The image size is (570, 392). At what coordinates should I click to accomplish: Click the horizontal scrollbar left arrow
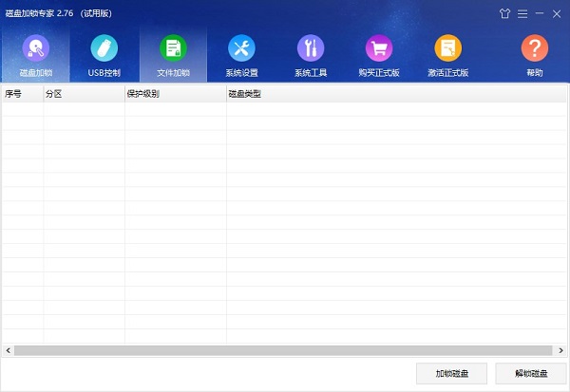pyautogui.click(x=8, y=350)
